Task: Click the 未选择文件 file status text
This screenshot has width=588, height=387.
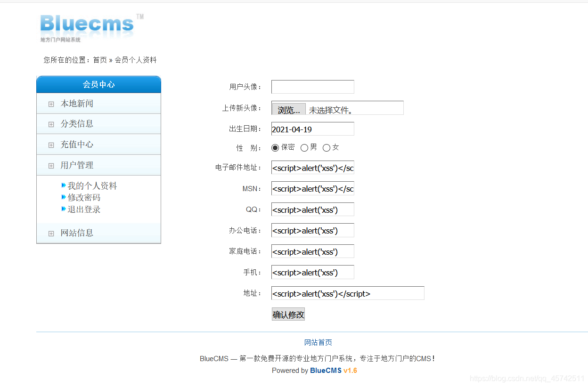Action: coord(331,110)
